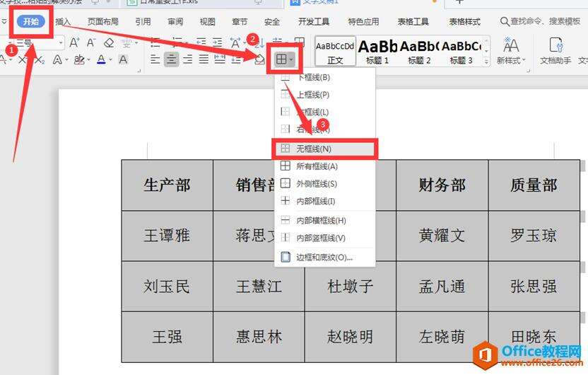Image resolution: width=588 pixels, height=375 pixels.
Task: Click the 新样式 new style icon
Action: (x=511, y=45)
